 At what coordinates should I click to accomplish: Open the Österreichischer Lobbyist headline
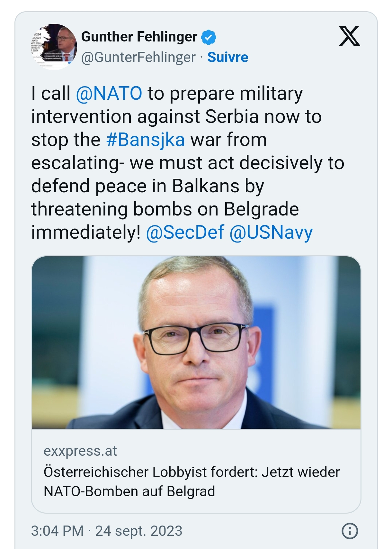[x=192, y=481]
